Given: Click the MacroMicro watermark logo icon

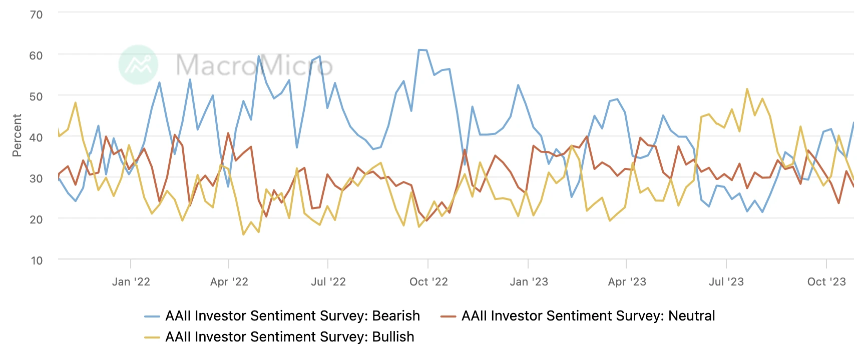Looking at the screenshot, I should (138, 65).
